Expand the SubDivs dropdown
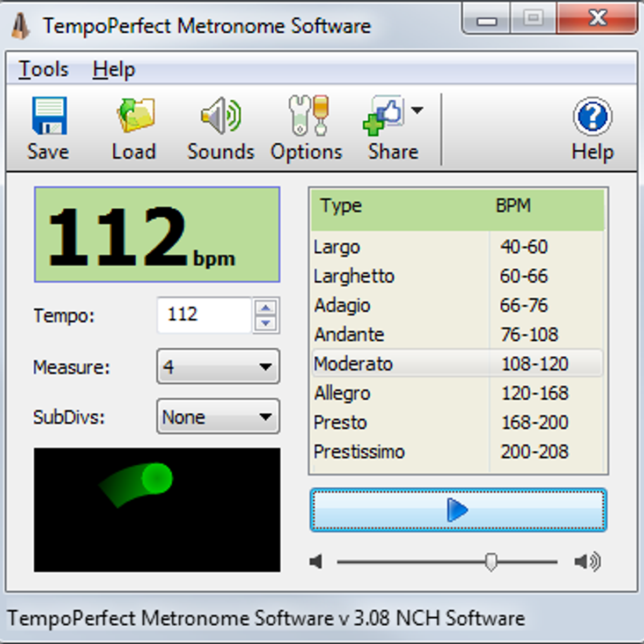Screen dimensions: 644x644 pyautogui.click(x=218, y=416)
